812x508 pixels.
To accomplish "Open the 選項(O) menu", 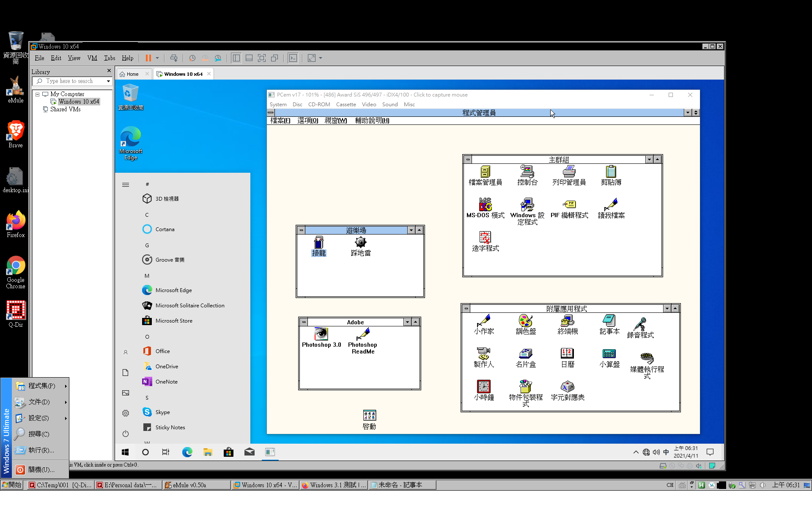I will tap(307, 121).
